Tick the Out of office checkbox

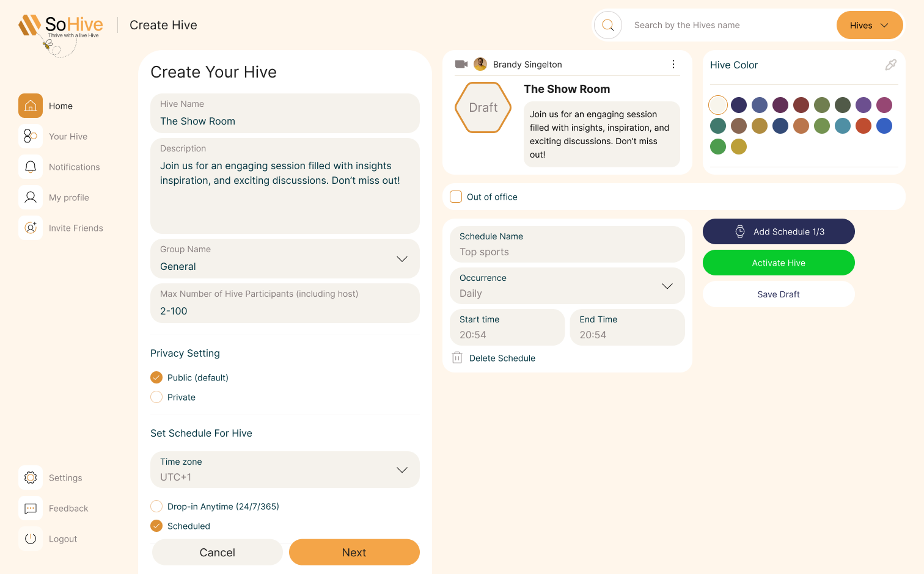click(x=456, y=197)
